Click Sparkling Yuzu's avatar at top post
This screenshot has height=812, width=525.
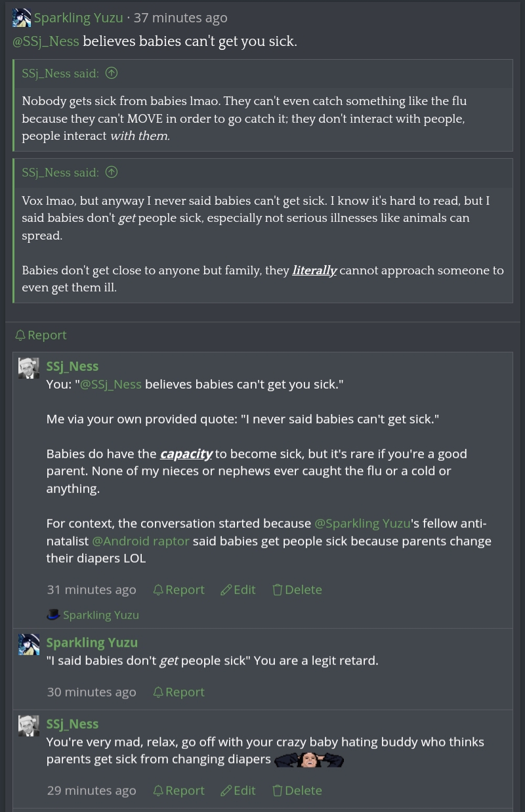pyautogui.click(x=22, y=18)
